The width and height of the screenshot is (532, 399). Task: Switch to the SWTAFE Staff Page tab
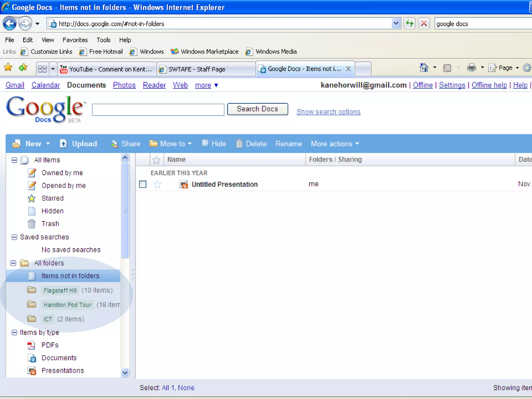point(206,69)
